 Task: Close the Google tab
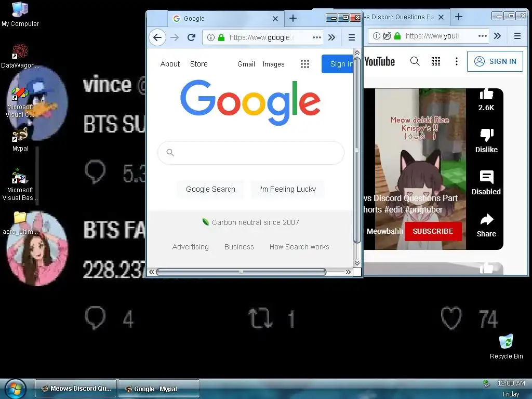click(x=275, y=19)
